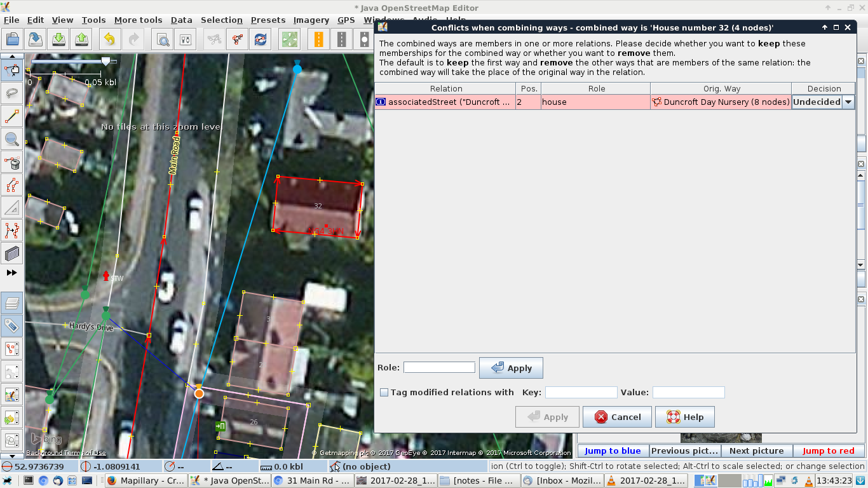Click the Jump to blue button
Image resolution: width=868 pixels, height=488 pixels.
(613, 451)
